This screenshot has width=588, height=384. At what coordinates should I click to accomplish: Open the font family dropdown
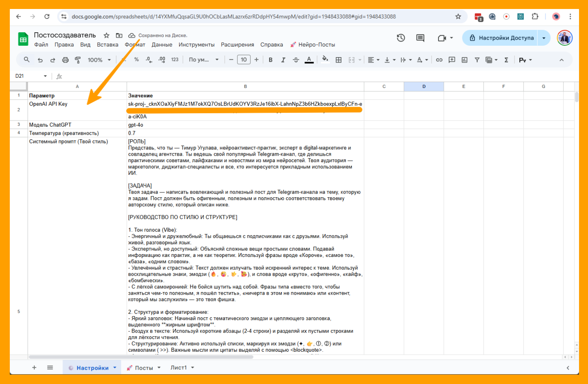203,60
